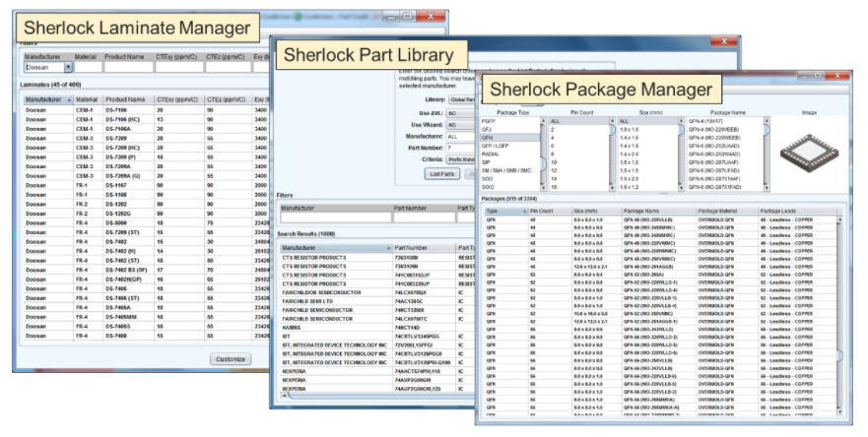Click the List Parts button

click(x=441, y=173)
